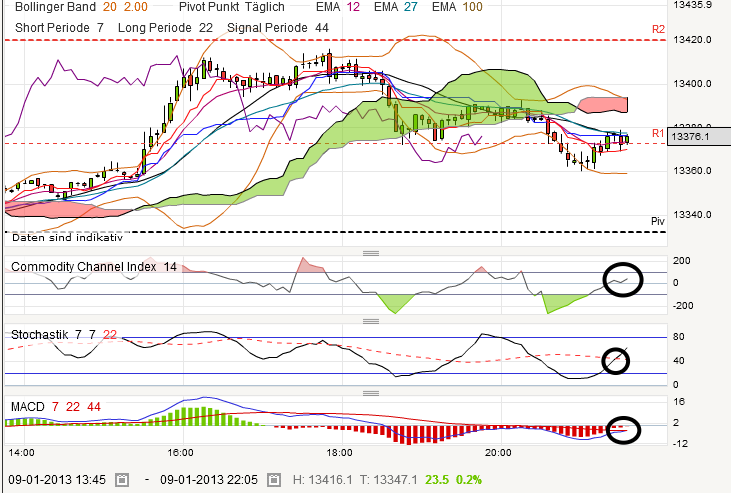Click the Commodity Channel Index 14 label
Image resolution: width=731 pixels, height=493 pixels.
coord(94,267)
